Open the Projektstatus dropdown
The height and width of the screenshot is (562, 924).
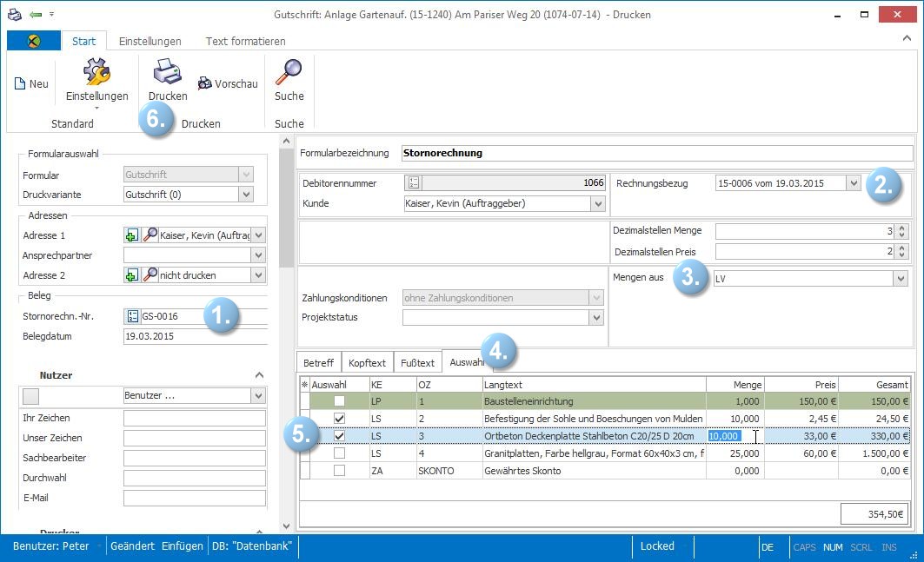click(x=596, y=318)
